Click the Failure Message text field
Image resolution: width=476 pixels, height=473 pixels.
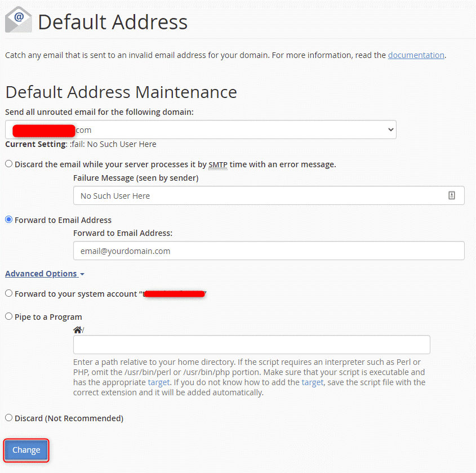[x=259, y=195]
